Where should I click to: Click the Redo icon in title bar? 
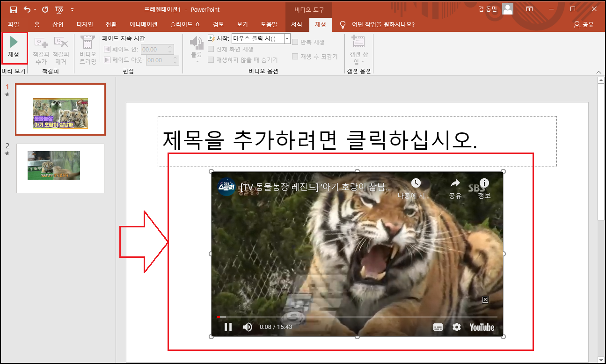pyautogui.click(x=45, y=9)
